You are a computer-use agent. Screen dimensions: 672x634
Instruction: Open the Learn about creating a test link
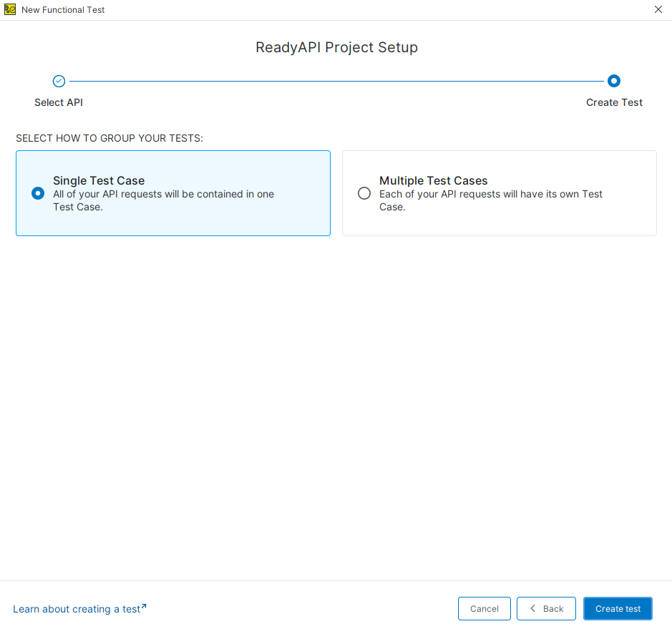79,609
